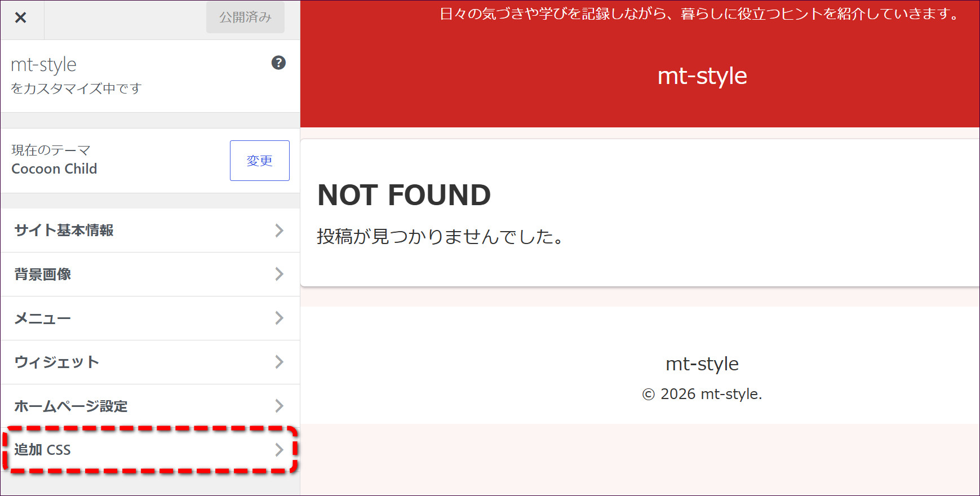This screenshot has width=980, height=496.
Task: Click the 投稿が見つかりませんでした message
Action: 440,237
